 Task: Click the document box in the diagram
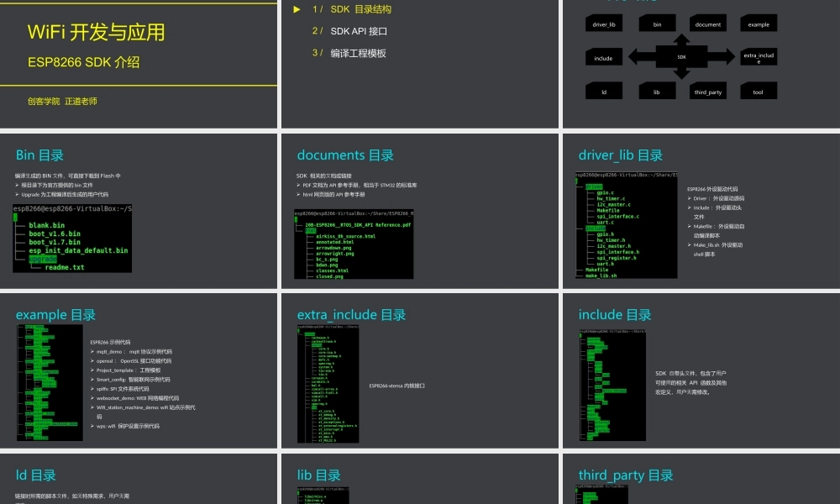(708, 24)
